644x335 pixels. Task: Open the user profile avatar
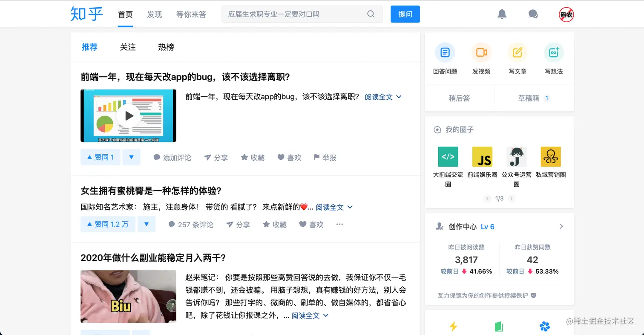click(x=566, y=14)
